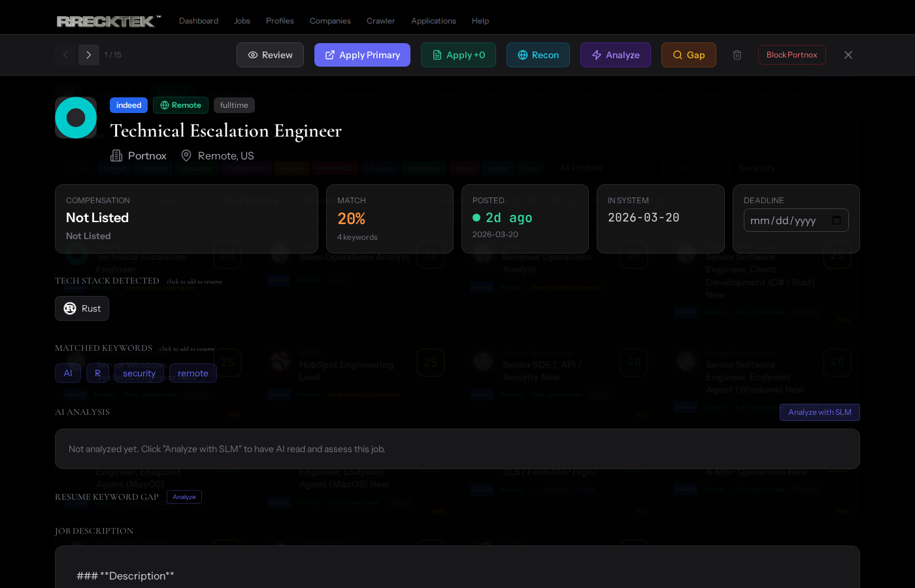
Task: Click the Portnox company name
Action: pyautogui.click(x=147, y=155)
